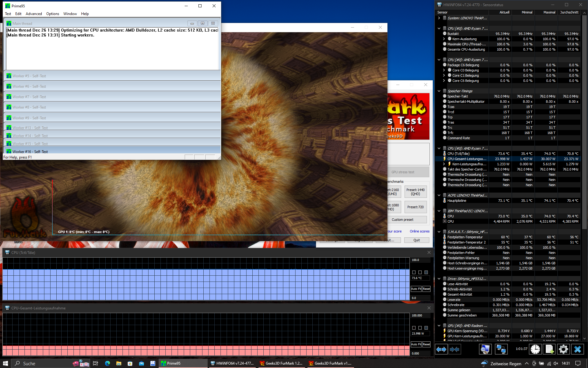Click the Online scores link in FurMark
This screenshot has width=588, height=368.
pyautogui.click(x=420, y=231)
